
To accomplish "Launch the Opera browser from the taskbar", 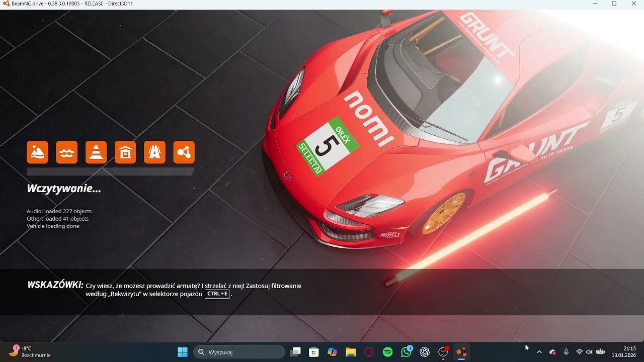I will (x=369, y=352).
